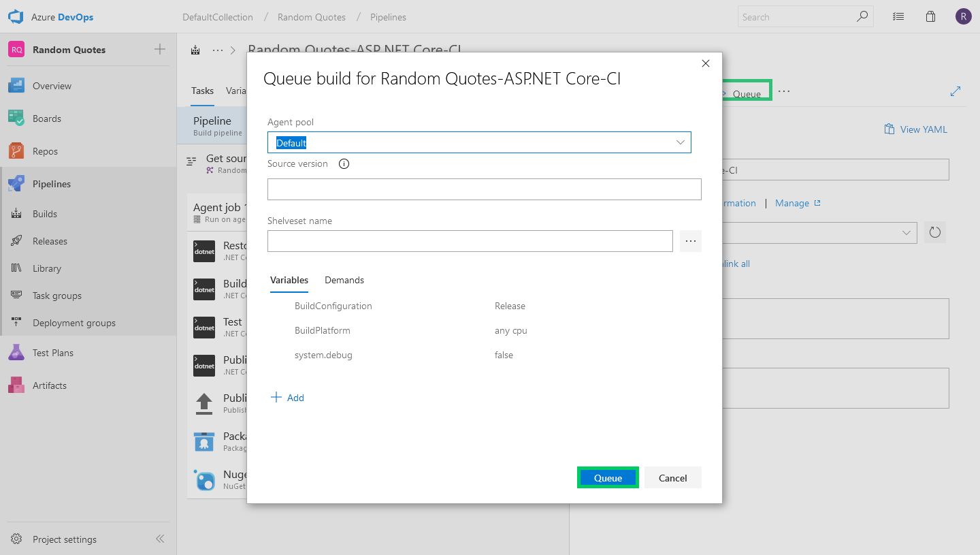
Task: Click the Release variable value
Action: coord(510,306)
